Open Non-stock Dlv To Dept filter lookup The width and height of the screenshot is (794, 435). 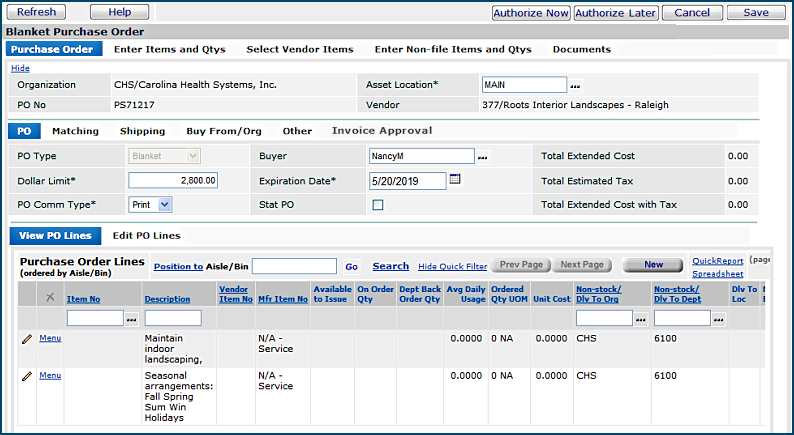718,318
